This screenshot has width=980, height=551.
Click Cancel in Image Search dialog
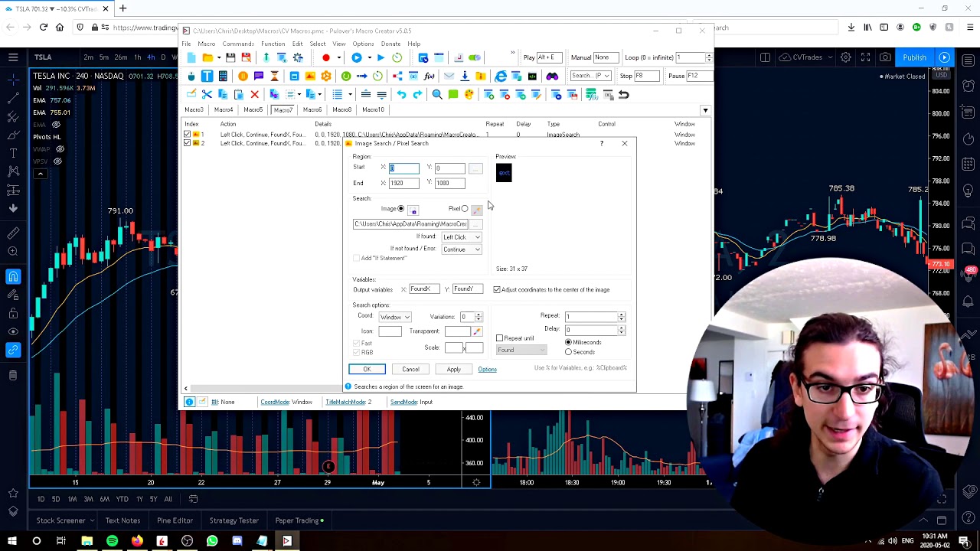(410, 370)
